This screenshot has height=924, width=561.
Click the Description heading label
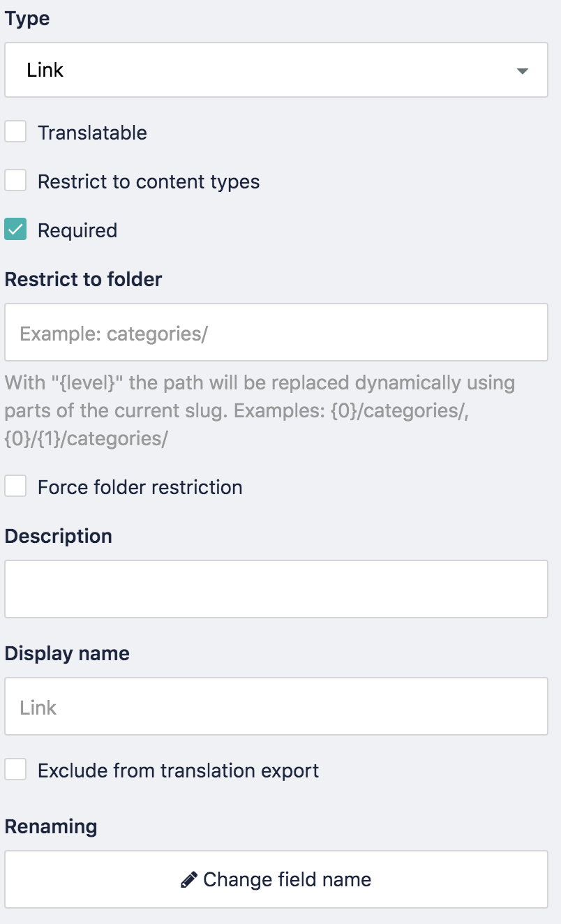pyautogui.click(x=59, y=536)
